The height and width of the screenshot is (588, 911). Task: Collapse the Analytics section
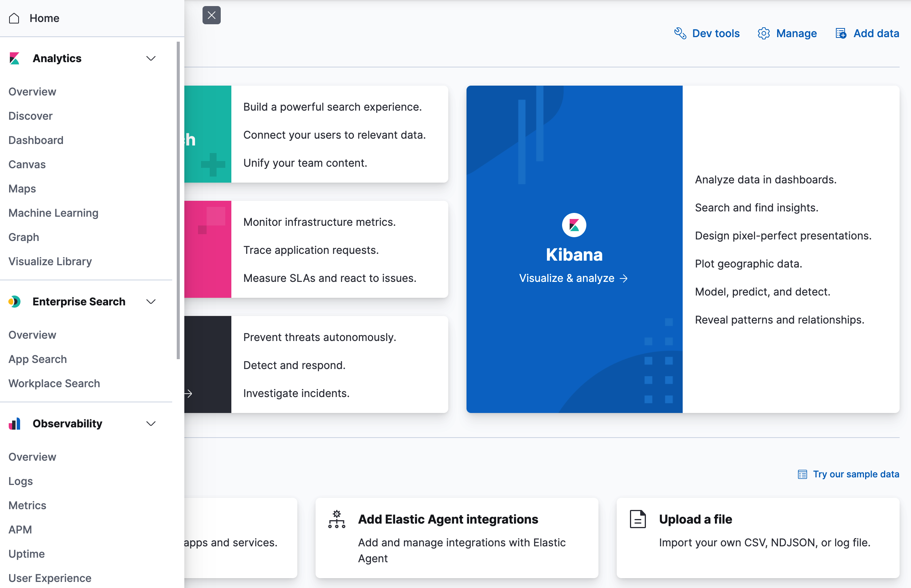(151, 58)
